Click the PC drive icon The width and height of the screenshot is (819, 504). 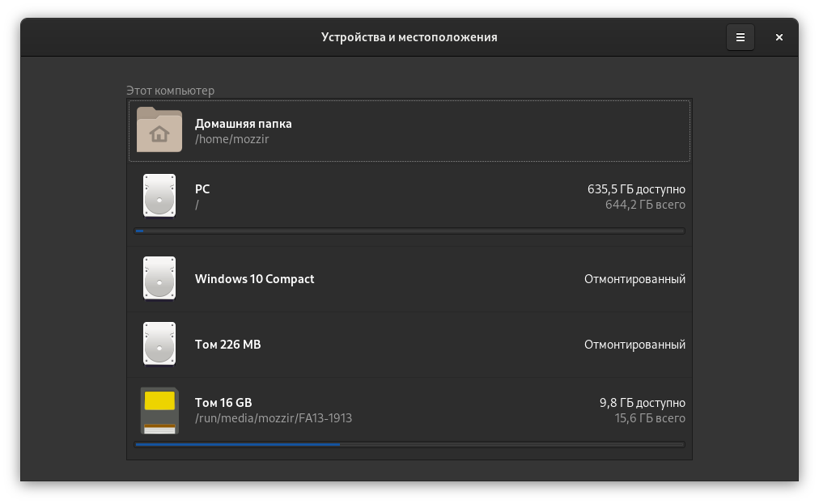(x=159, y=195)
